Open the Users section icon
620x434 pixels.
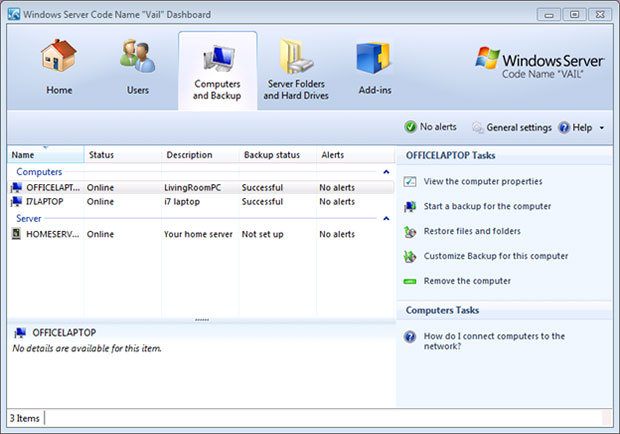(x=138, y=56)
